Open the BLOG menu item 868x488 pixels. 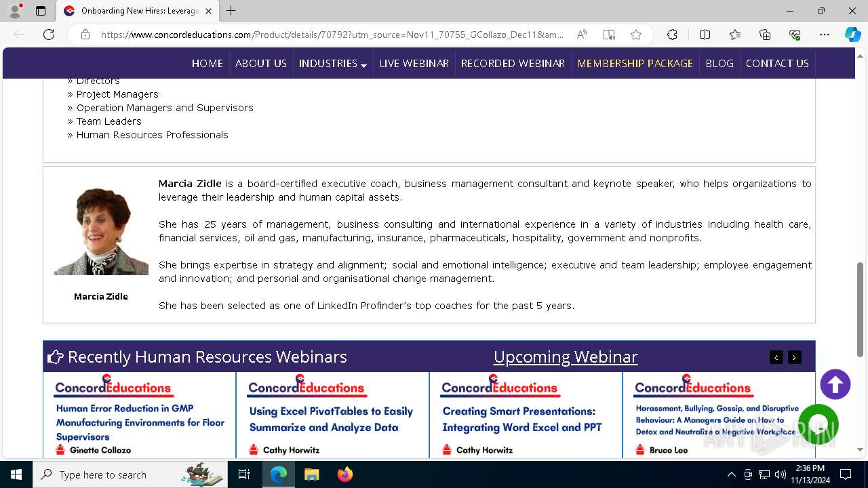coord(719,63)
